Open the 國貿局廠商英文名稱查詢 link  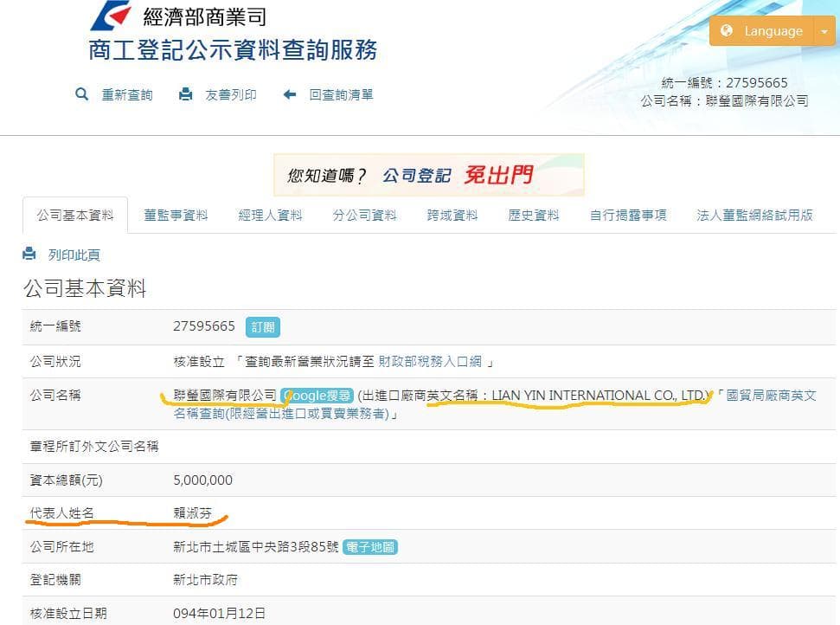click(495, 404)
